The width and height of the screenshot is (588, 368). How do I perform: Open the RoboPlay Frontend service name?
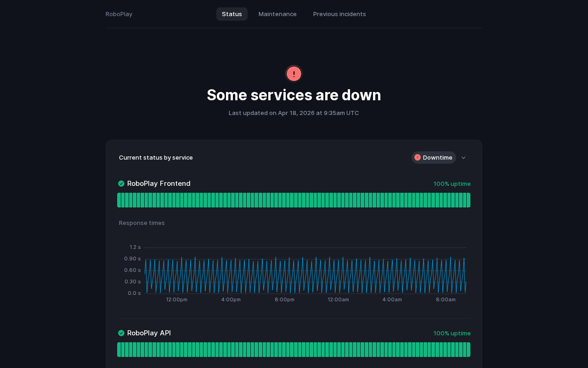pyautogui.click(x=158, y=184)
